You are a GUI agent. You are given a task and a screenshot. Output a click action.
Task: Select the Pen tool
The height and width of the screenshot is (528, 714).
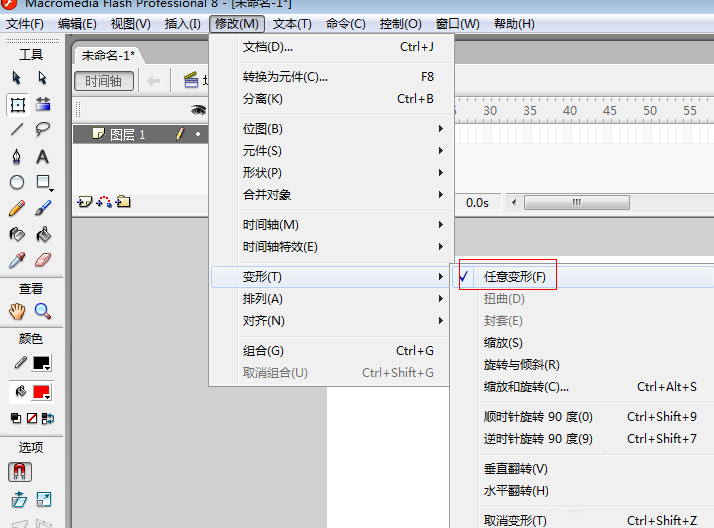click(16, 157)
